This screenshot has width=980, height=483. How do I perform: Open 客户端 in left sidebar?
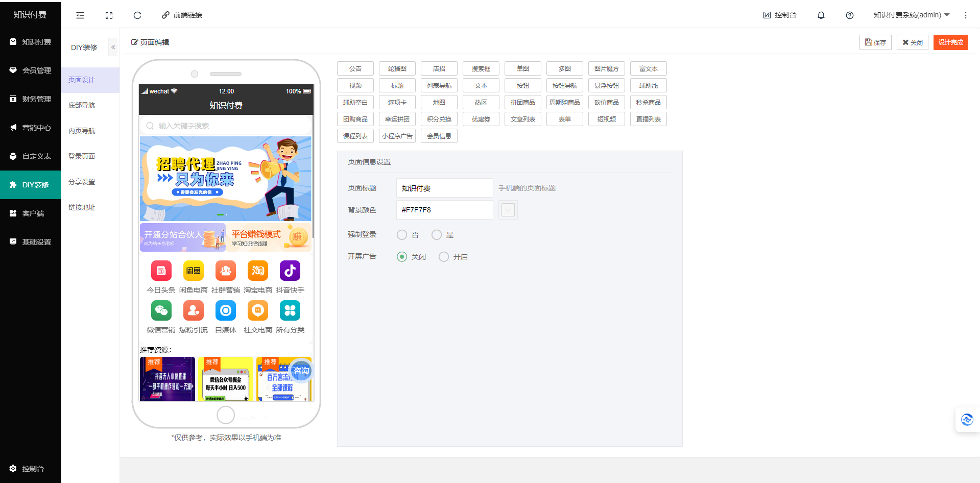click(30, 213)
